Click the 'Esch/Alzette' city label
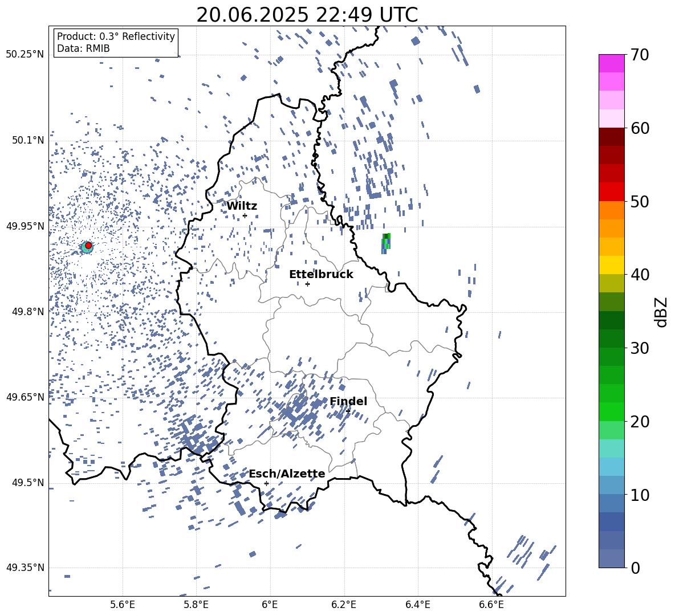The width and height of the screenshot is (675, 616). pos(287,474)
